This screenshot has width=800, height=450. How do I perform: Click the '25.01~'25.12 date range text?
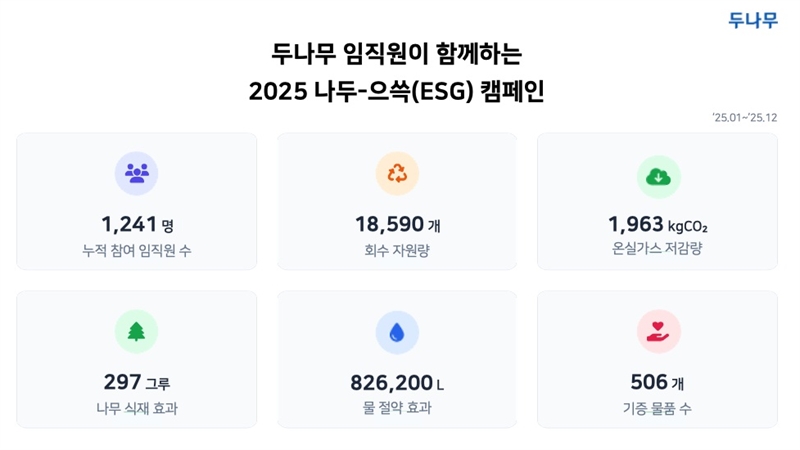(744, 118)
